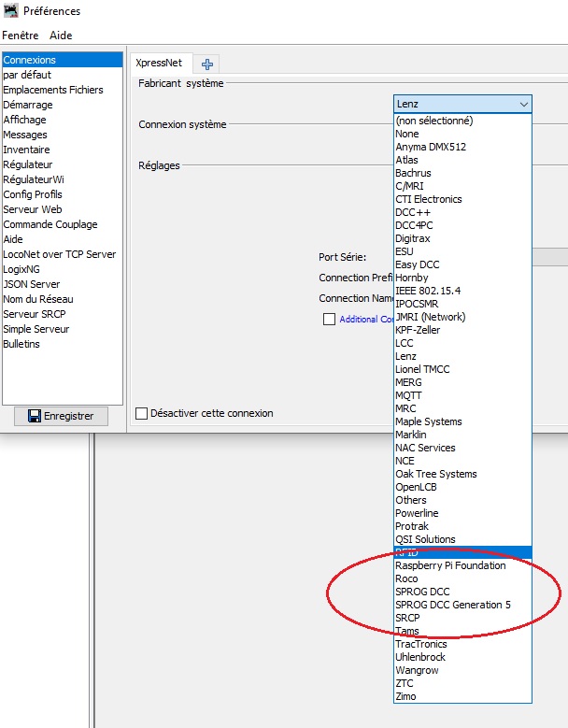Open Messages preferences
The height and width of the screenshot is (728, 568).
tap(63, 135)
